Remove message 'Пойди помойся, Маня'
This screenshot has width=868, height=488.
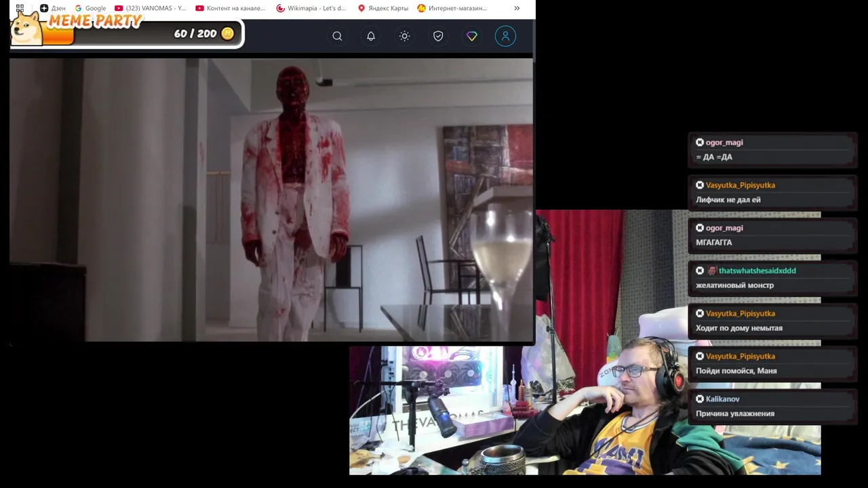700,356
